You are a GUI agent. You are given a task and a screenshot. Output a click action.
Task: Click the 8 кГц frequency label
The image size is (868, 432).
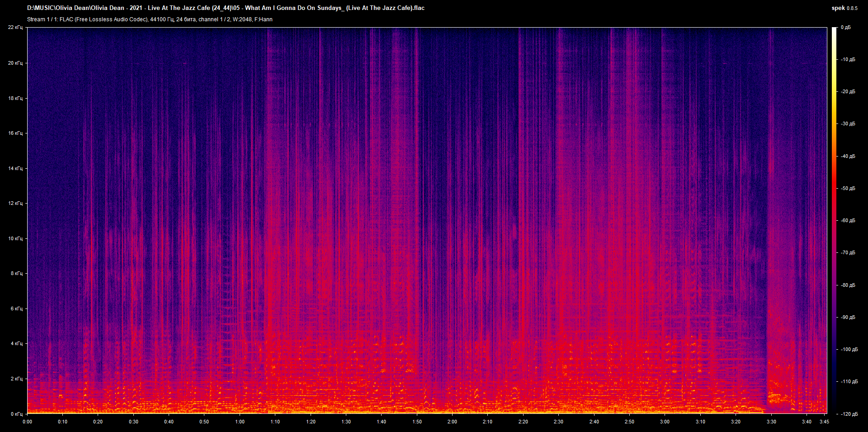tap(16, 273)
